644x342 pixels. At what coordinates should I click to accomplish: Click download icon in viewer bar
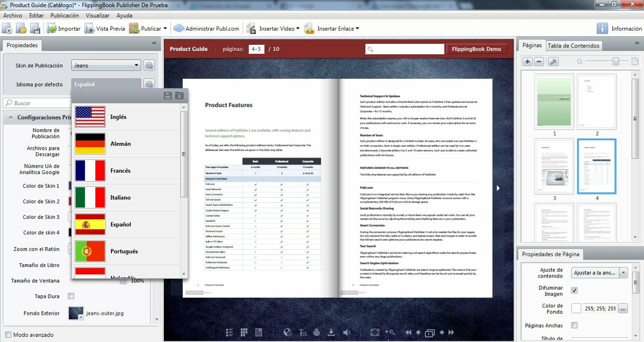(x=331, y=332)
